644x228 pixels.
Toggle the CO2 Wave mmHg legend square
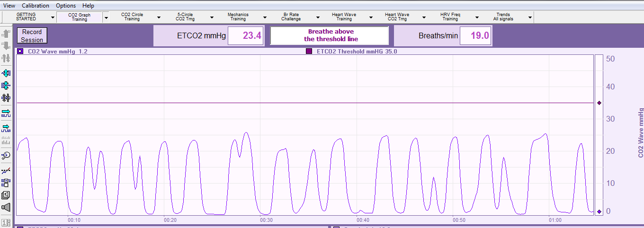coord(20,51)
